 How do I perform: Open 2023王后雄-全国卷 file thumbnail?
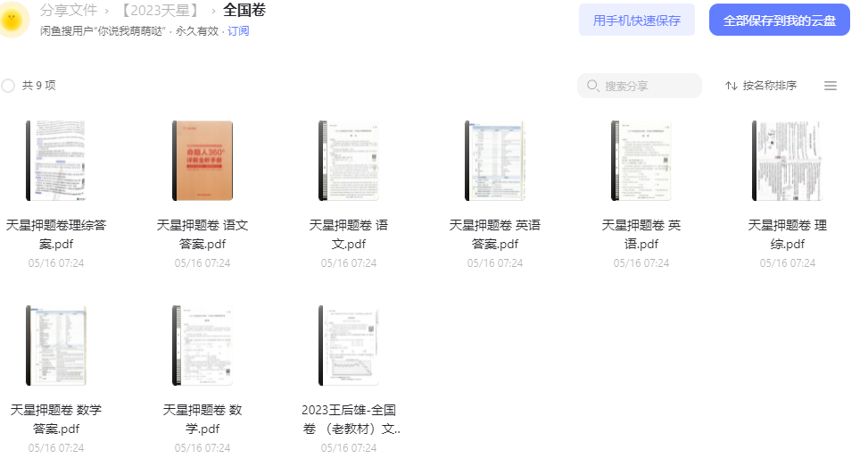(x=349, y=346)
